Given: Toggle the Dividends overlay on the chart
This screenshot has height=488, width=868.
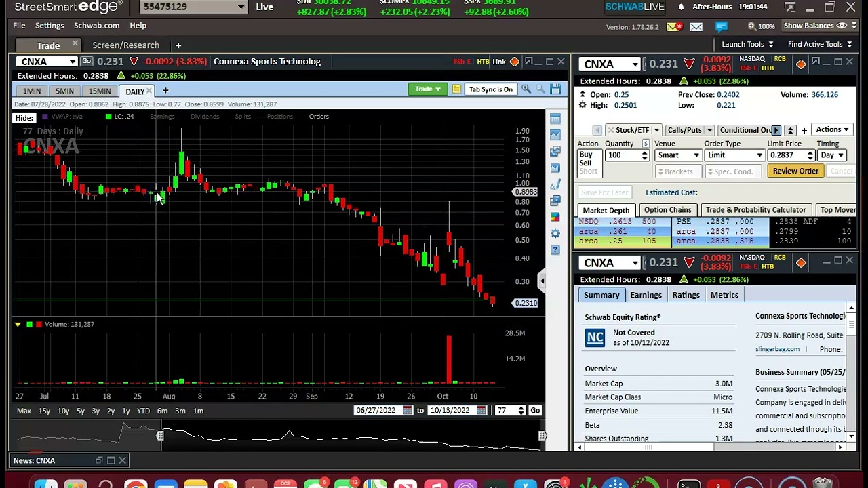Looking at the screenshot, I should [x=205, y=117].
